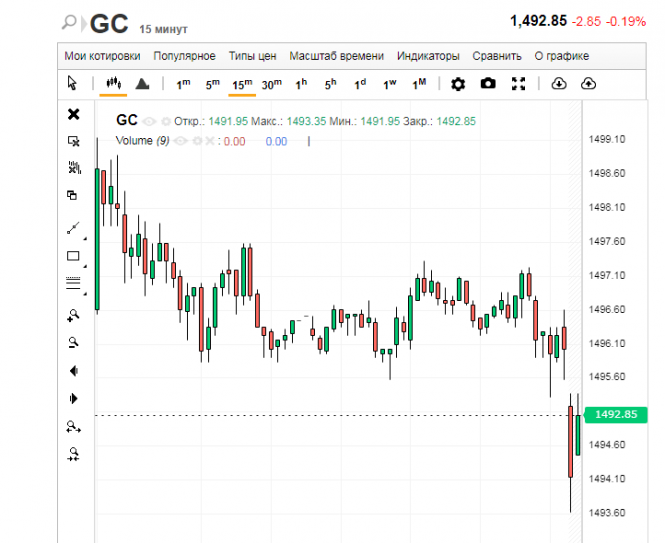Open the Популярное menu
This screenshot has width=665, height=543.
pos(184,56)
